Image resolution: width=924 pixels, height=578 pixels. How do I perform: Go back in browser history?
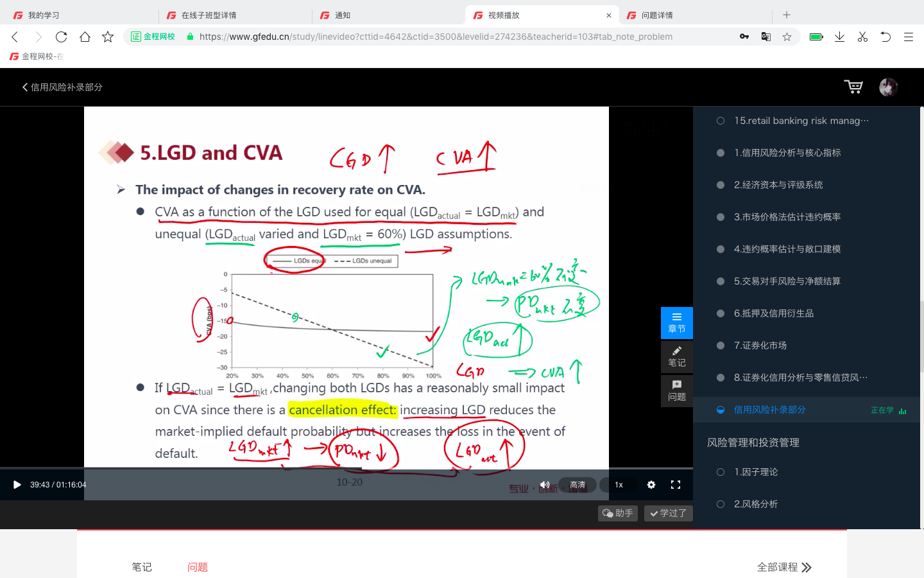coord(15,37)
